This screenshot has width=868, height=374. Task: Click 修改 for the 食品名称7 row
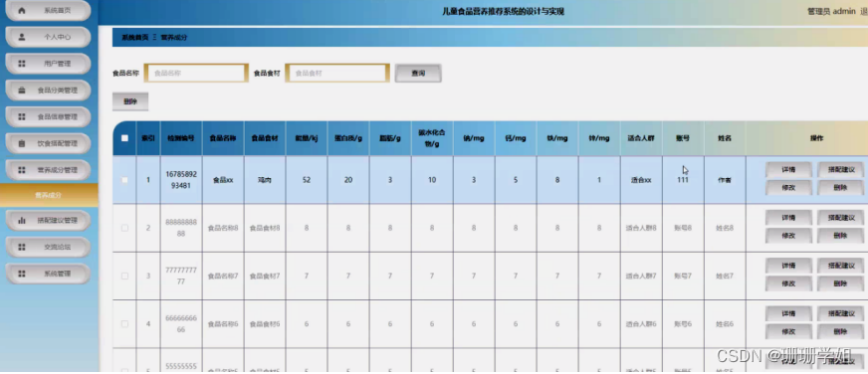[788, 283]
